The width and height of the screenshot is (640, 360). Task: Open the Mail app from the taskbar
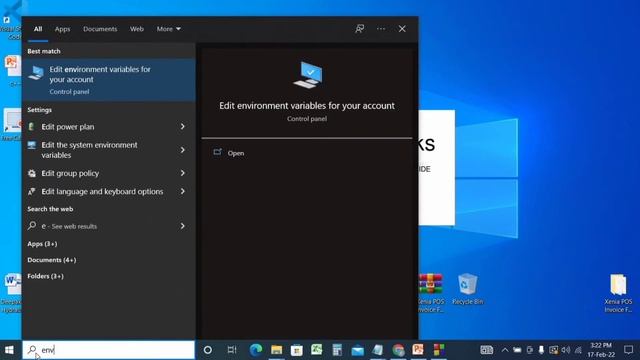point(358,350)
